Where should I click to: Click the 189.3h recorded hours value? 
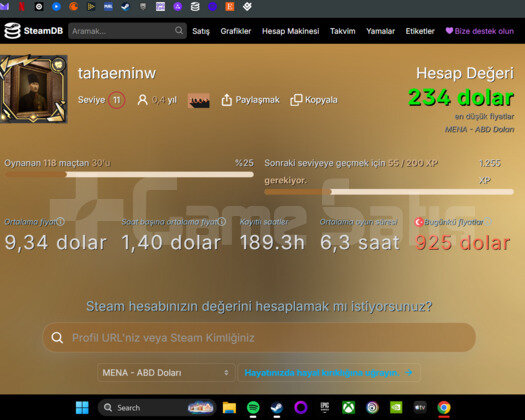pos(272,242)
